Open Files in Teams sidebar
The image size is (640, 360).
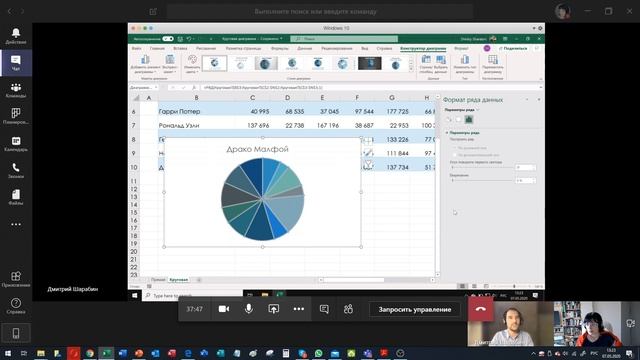coord(16,197)
